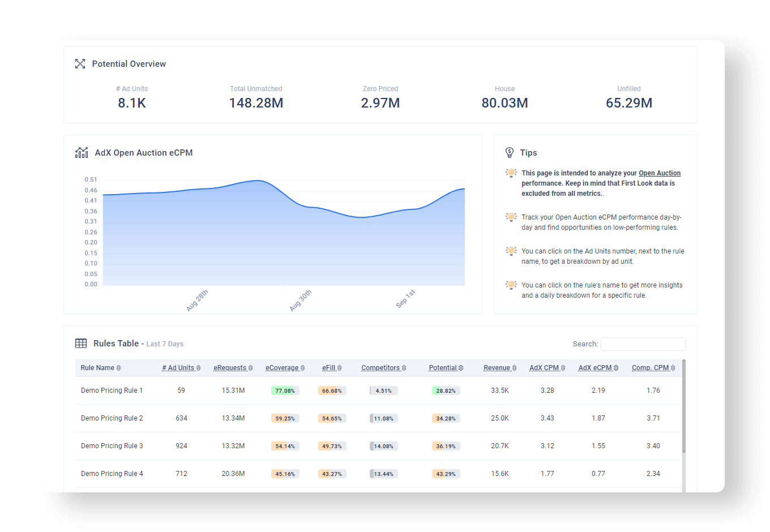Screen dimensions: 770x532
Task: Click the lightbulb beside the ad units breakdown tip
Action: click(x=511, y=251)
